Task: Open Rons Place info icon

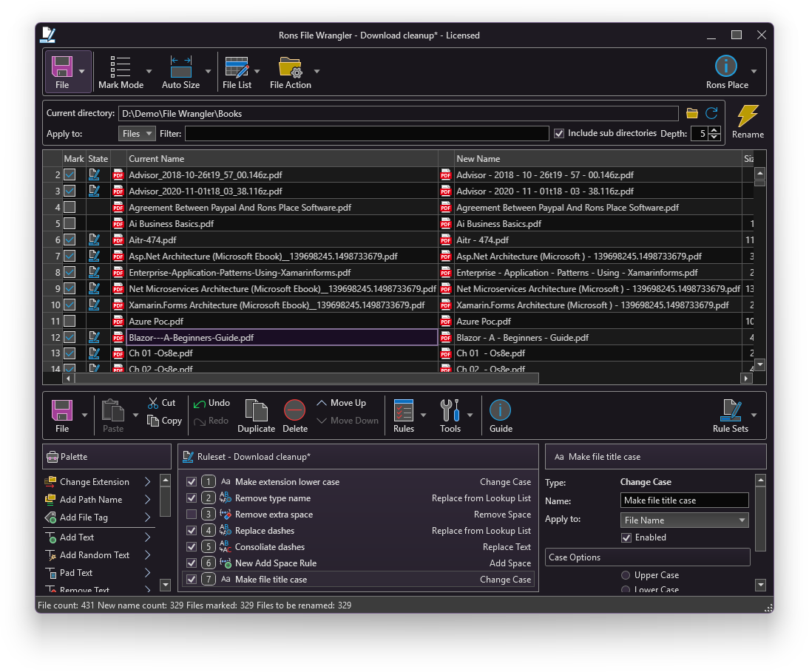Action: click(726, 66)
